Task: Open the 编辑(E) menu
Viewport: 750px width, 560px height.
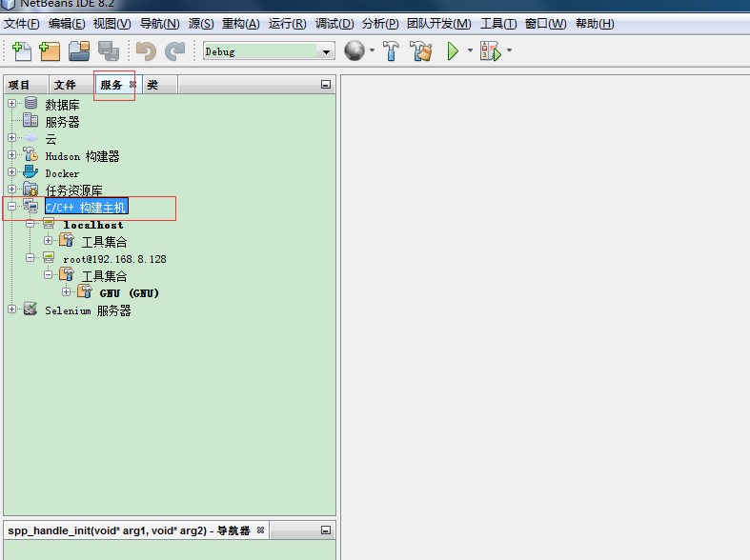Action: pyautogui.click(x=67, y=24)
